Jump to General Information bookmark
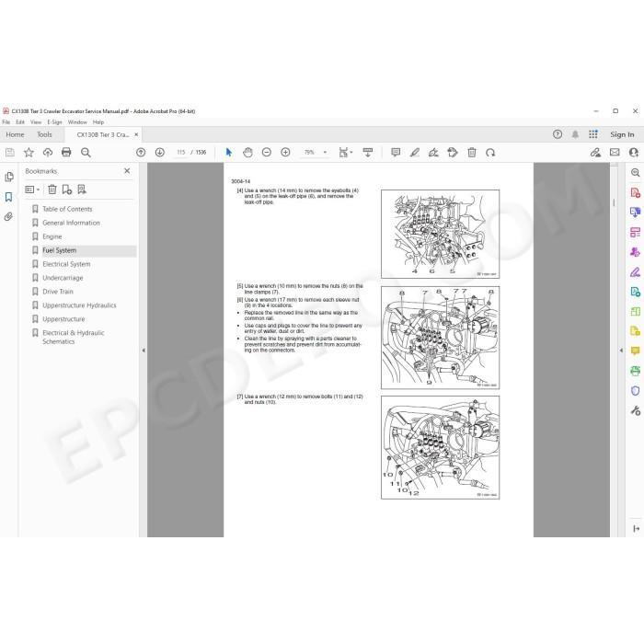The width and height of the screenshot is (644, 644). pos(71,223)
